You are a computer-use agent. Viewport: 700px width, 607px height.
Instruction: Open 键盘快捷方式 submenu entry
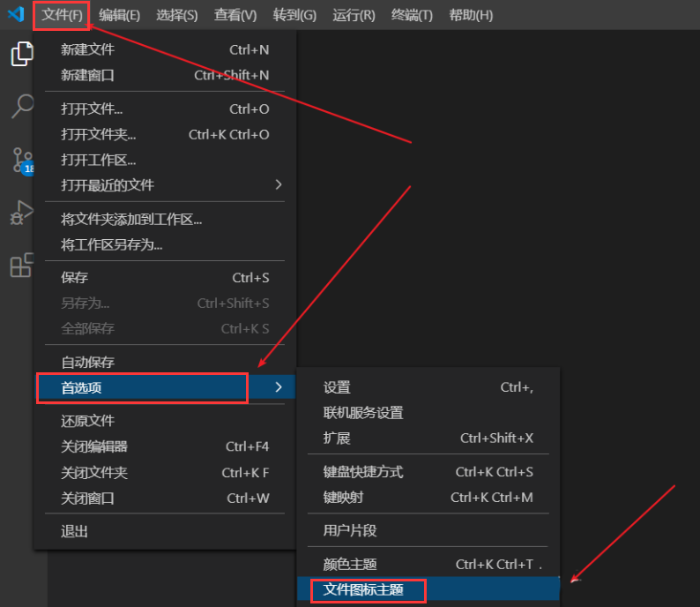pos(428,472)
